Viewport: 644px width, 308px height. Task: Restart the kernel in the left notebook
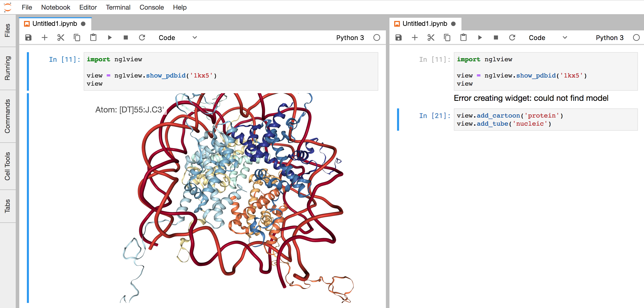click(x=142, y=37)
